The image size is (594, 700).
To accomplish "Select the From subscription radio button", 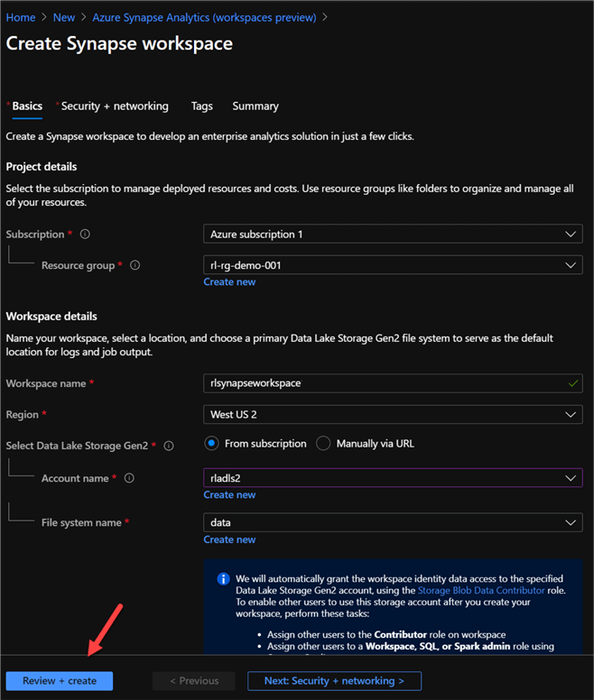I will point(211,443).
